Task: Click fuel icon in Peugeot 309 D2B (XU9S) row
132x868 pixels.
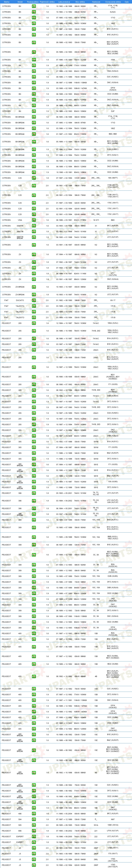Action: pos(34,576)
